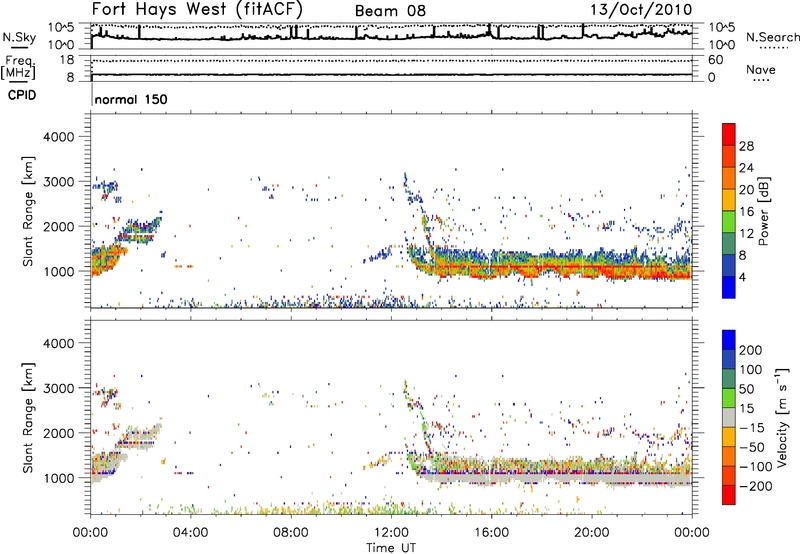Click the '20:00' time tick label
This screenshot has width=800, height=554.
(x=592, y=533)
